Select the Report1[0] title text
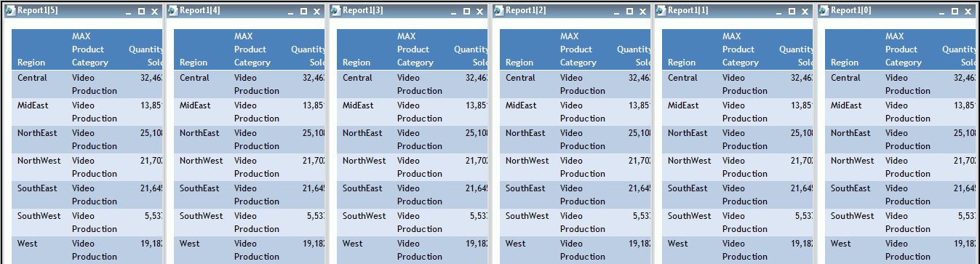980x264 pixels. pyautogui.click(x=851, y=11)
